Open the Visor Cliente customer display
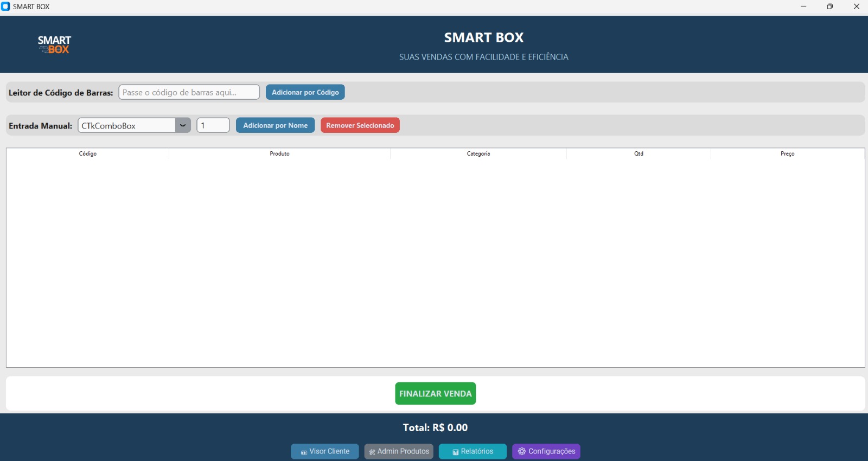868x461 pixels. [x=324, y=451]
